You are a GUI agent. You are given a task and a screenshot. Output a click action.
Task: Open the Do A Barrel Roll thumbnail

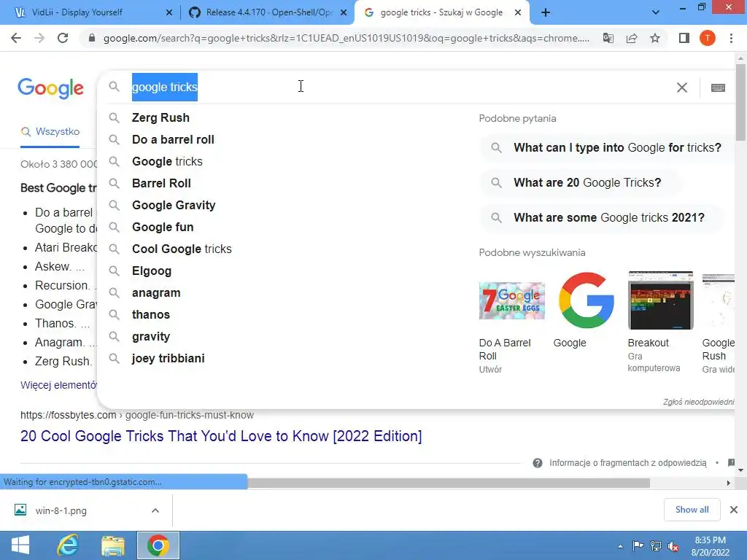tap(511, 300)
